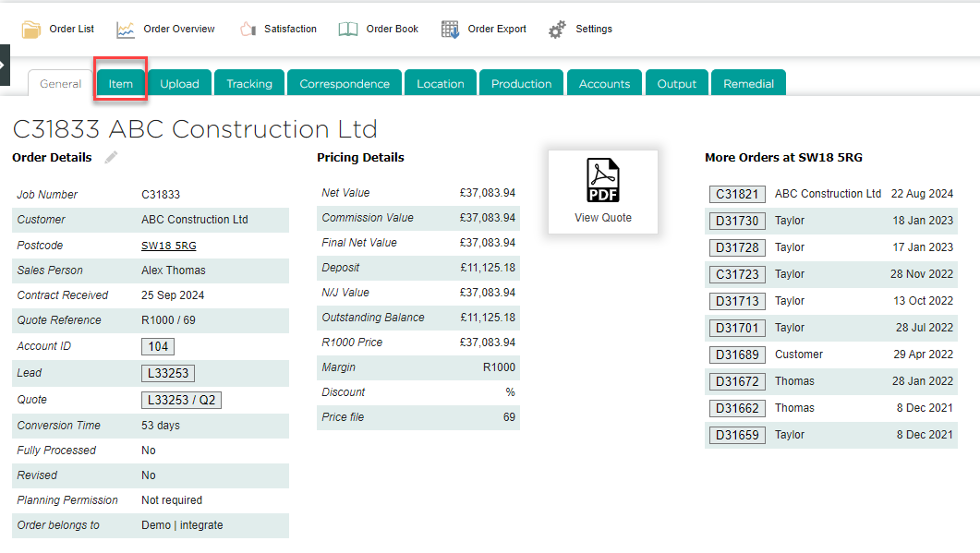Open quote L33253 / Q2
This screenshot has height=553, width=980.
181,400
